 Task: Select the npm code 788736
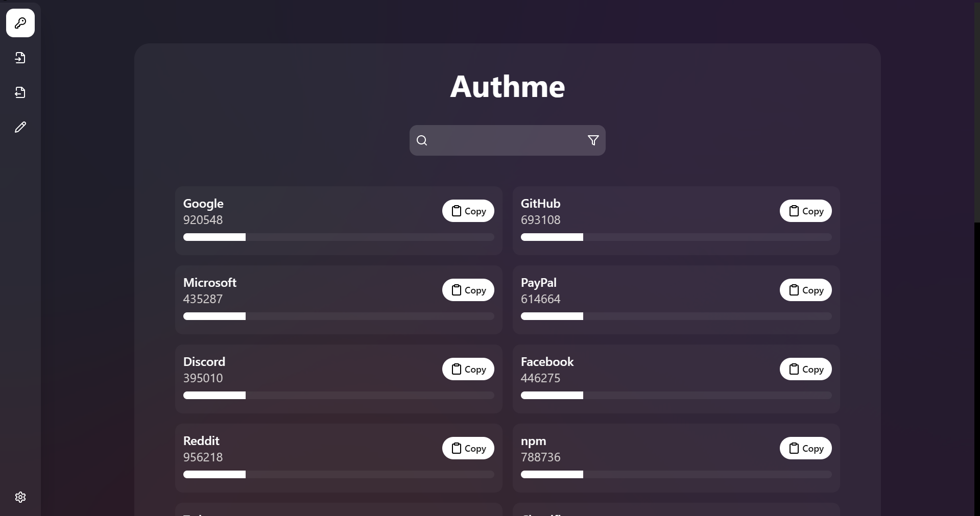540,457
